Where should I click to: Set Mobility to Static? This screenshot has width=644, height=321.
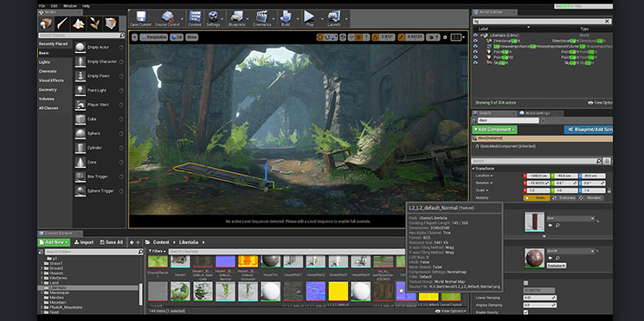537,198
